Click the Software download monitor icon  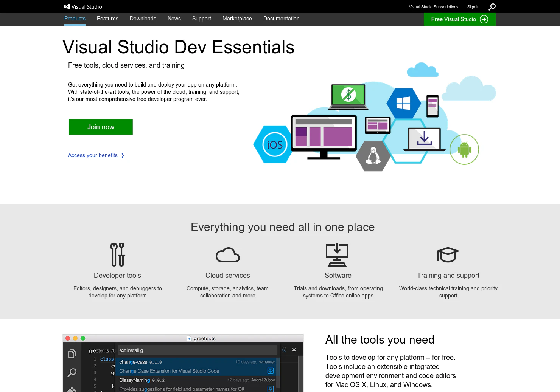(x=337, y=255)
